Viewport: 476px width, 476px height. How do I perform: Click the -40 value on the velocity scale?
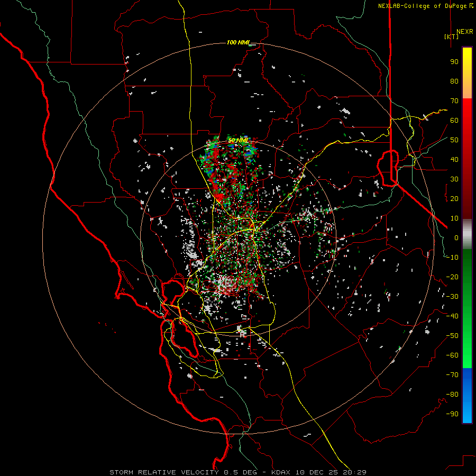[452, 316]
